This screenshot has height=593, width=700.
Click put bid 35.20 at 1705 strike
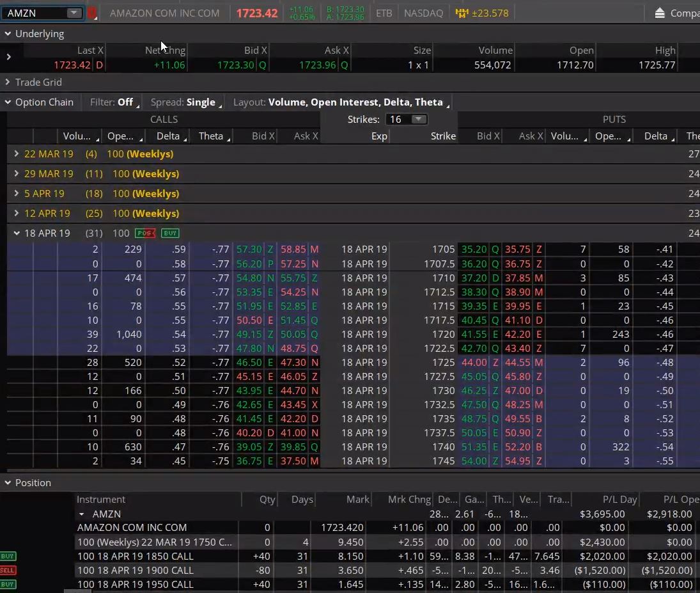pyautogui.click(x=474, y=249)
